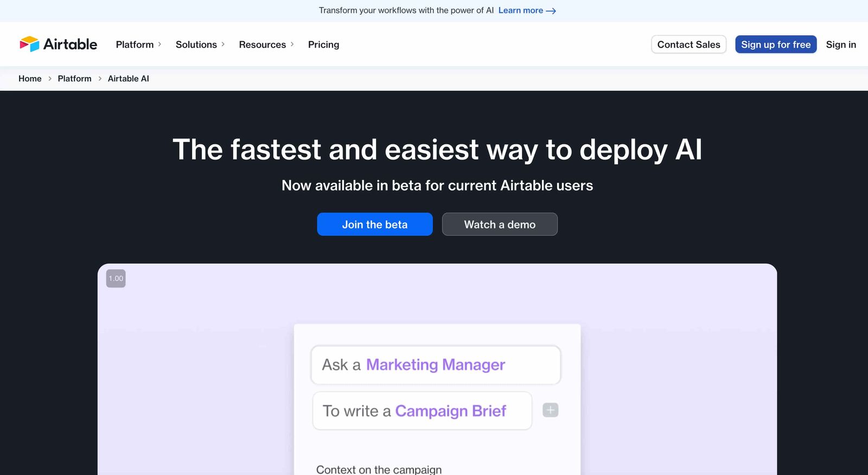Click the 1.00 playback speed badge
The width and height of the screenshot is (868, 475).
pyautogui.click(x=116, y=278)
